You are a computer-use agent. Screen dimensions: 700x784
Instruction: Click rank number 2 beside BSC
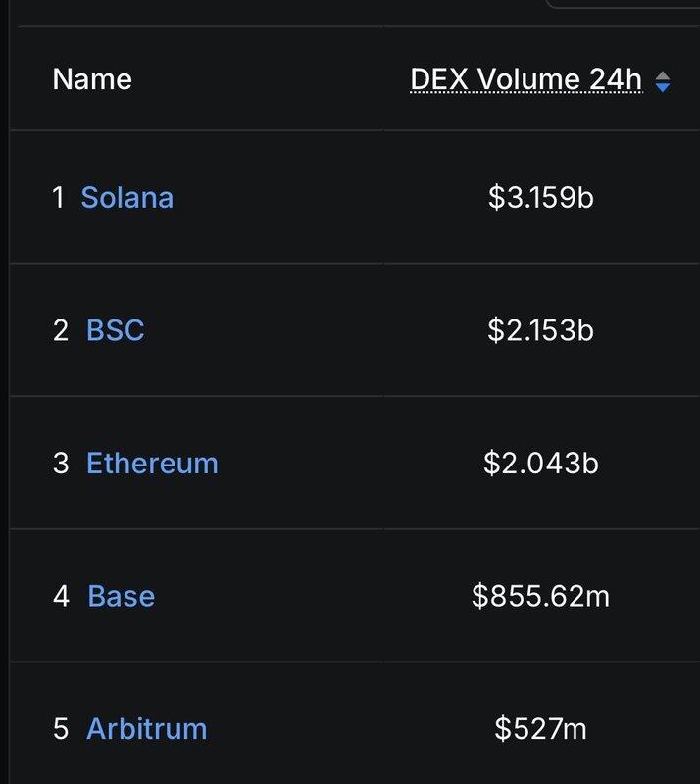point(61,330)
